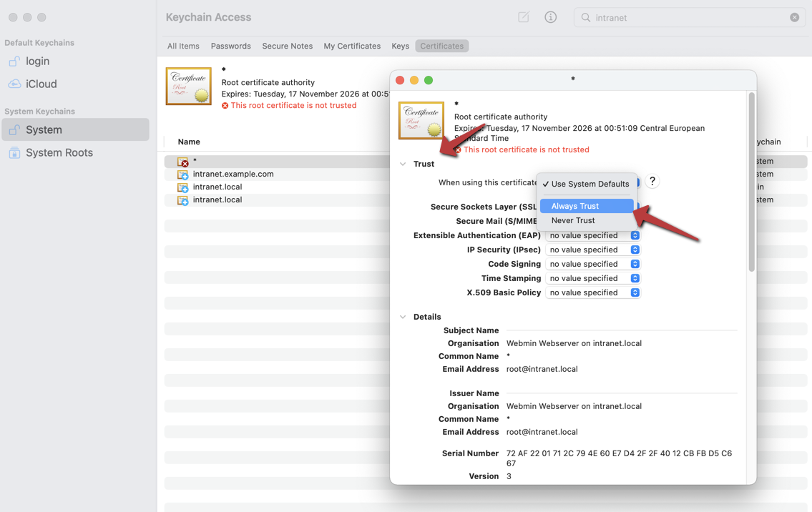This screenshot has height=512, width=812.
Task: Click the dialog vertical scrollbar
Action: pos(751,182)
